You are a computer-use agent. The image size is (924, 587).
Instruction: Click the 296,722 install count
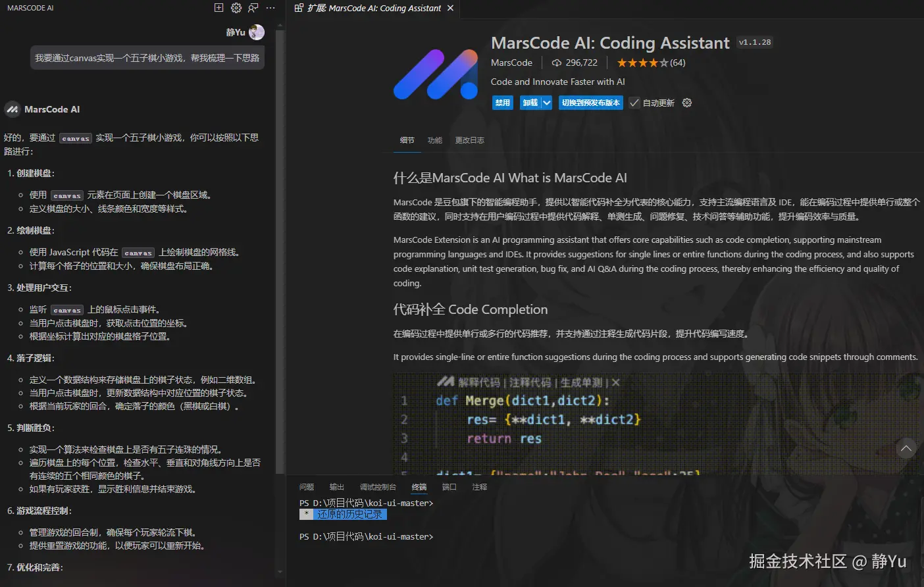582,63
